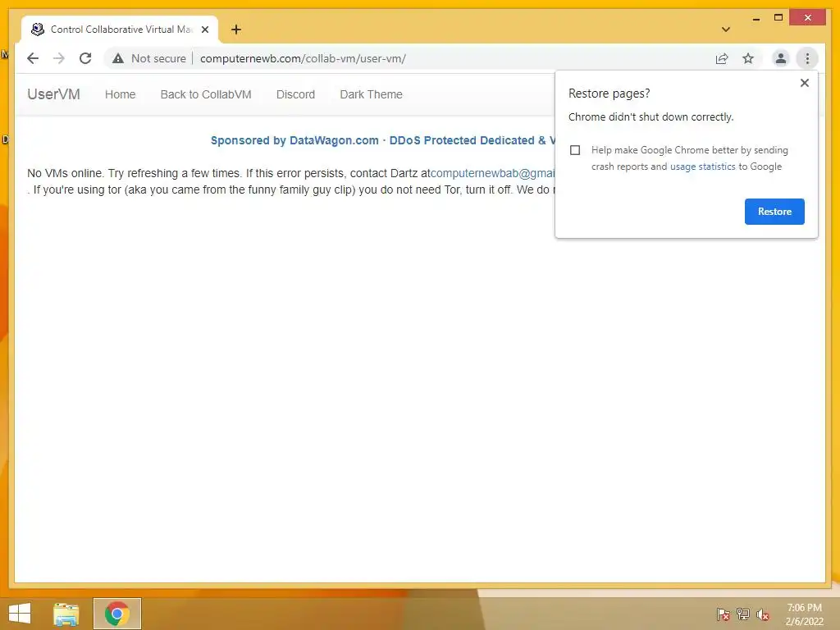Go back using the browser back arrow
This screenshot has width=840, height=630.
point(33,58)
